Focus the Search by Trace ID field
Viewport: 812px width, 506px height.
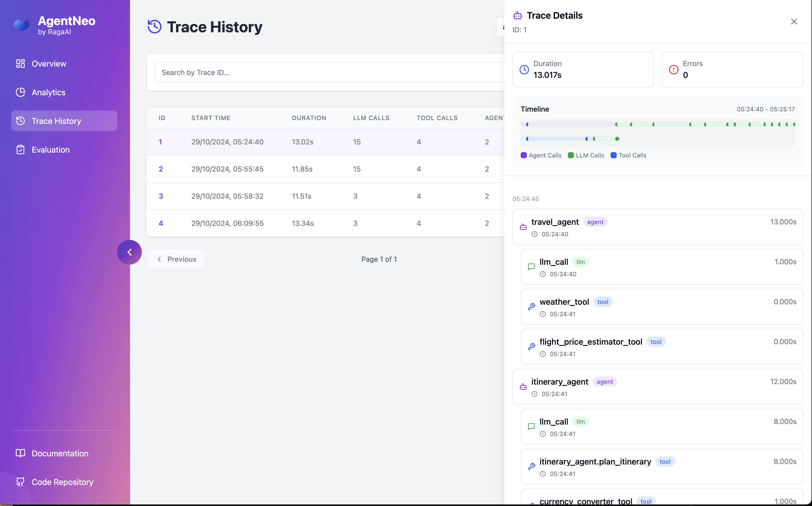tap(329, 72)
